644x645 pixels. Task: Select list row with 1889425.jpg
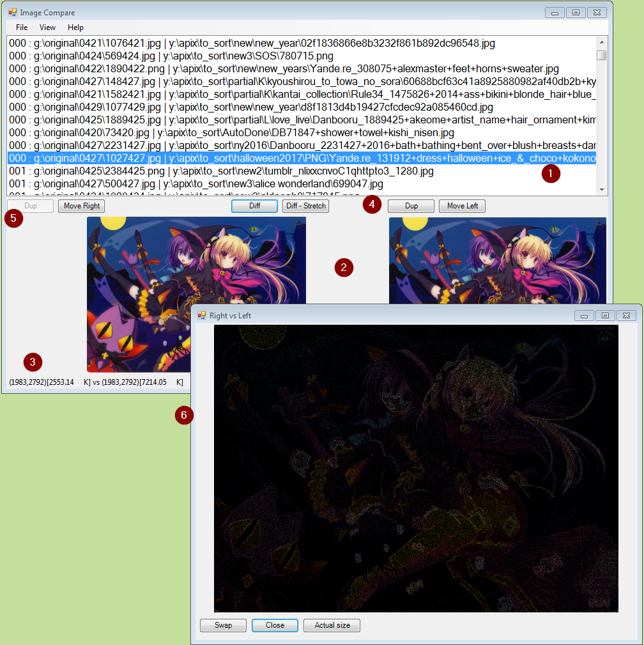coord(302,120)
